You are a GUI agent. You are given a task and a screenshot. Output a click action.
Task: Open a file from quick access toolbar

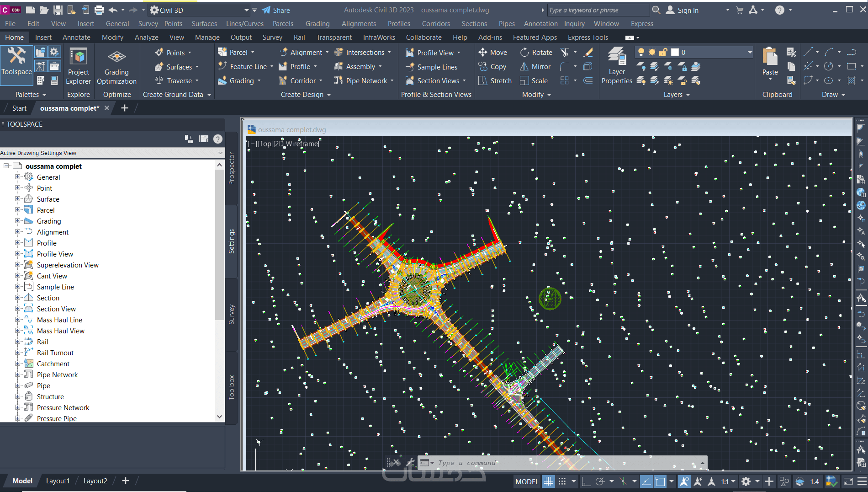[x=44, y=10]
